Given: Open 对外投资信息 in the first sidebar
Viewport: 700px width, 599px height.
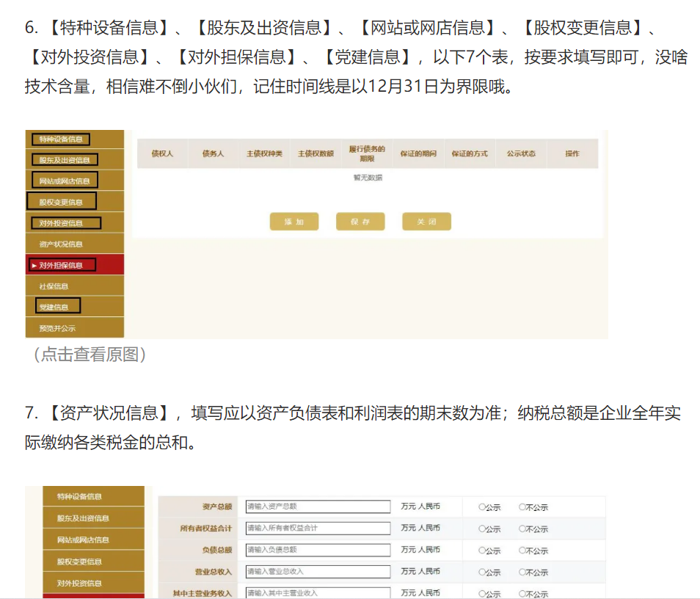Looking at the screenshot, I should pyautogui.click(x=75, y=223).
